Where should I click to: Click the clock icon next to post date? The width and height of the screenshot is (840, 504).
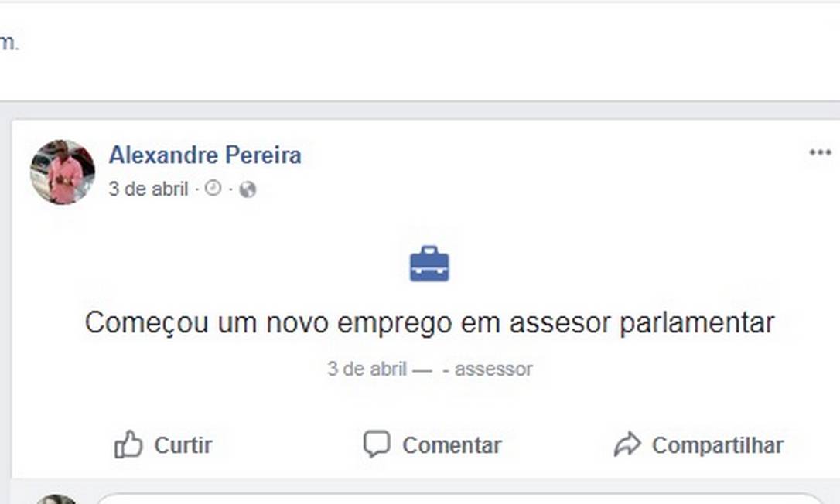coord(213,189)
